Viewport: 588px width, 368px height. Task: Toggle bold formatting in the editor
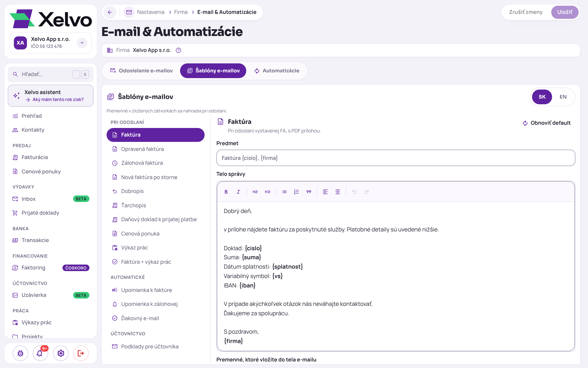(226, 192)
